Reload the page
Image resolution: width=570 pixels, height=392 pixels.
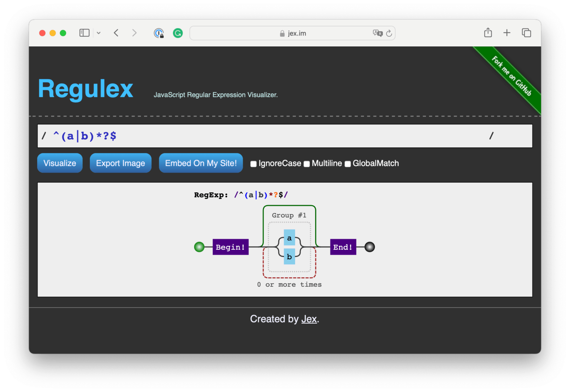tap(389, 33)
